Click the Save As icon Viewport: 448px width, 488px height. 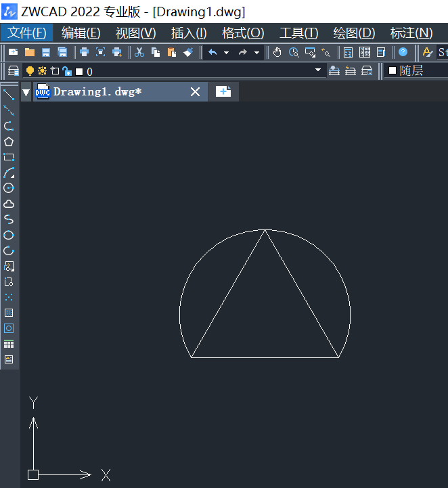pyautogui.click(x=62, y=52)
